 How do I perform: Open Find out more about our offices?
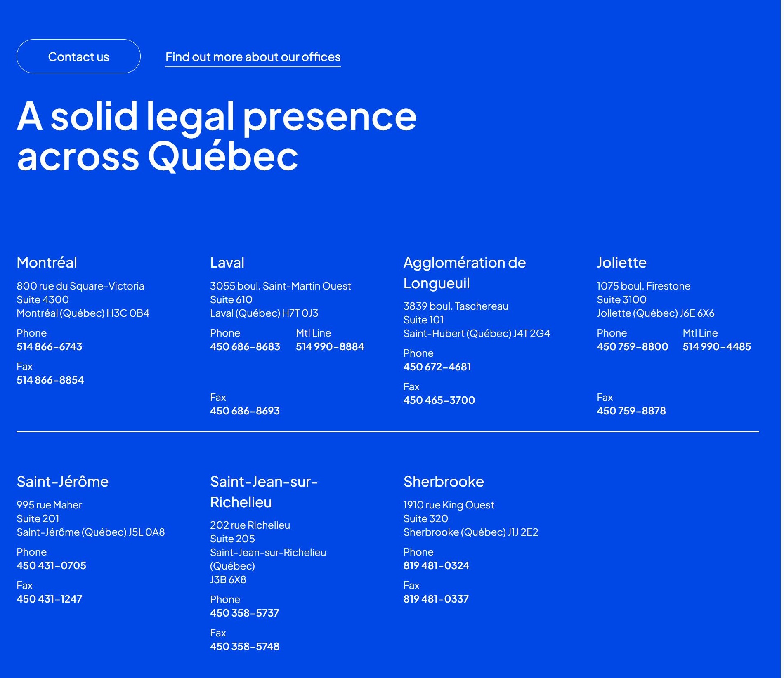253,57
